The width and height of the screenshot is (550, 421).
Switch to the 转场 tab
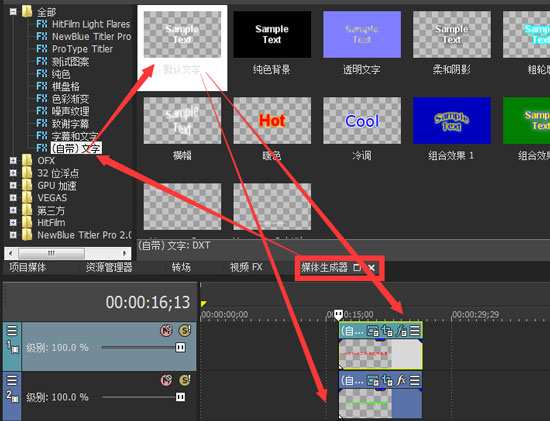tap(181, 267)
